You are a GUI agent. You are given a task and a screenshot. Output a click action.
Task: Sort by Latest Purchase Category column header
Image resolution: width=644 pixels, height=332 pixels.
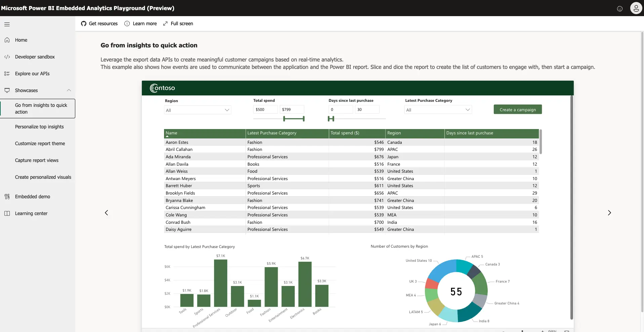tap(287, 133)
